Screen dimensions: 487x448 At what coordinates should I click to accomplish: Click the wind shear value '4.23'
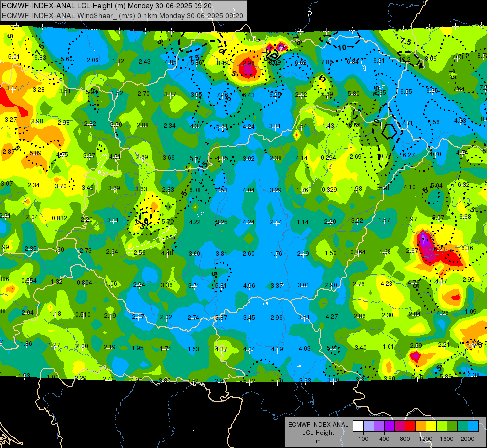[386, 283]
